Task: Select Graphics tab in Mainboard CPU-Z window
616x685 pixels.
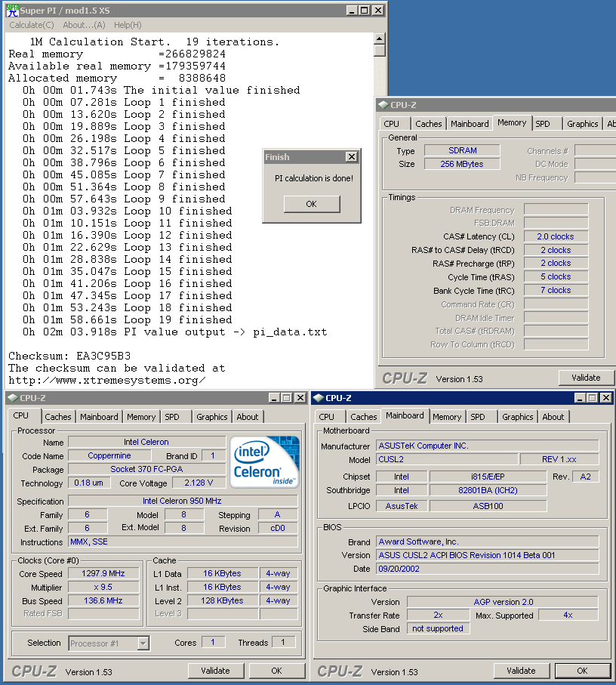Action: [517, 417]
